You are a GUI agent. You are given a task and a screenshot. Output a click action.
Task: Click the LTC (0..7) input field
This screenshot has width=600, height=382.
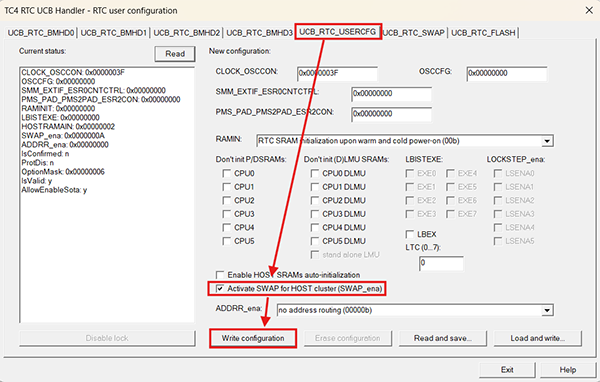coord(441,263)
